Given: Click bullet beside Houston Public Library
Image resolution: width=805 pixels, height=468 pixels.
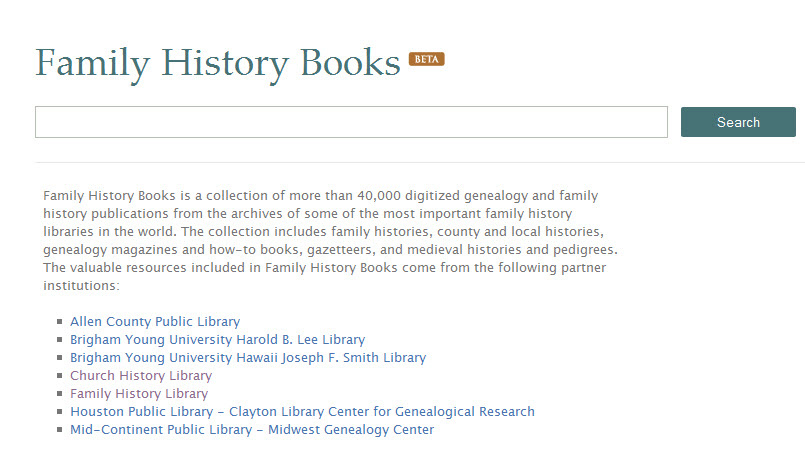Looking at the screenshot, I should 60,413.
